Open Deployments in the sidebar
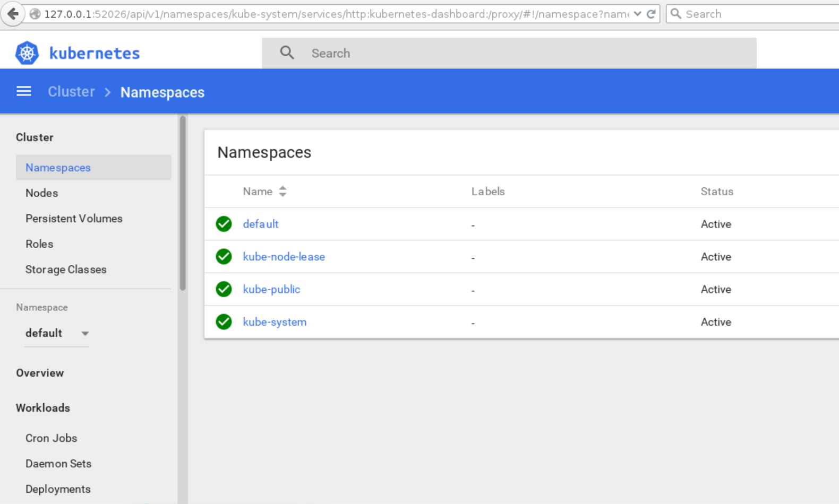 pyautogui.click(x=58, y=489)
